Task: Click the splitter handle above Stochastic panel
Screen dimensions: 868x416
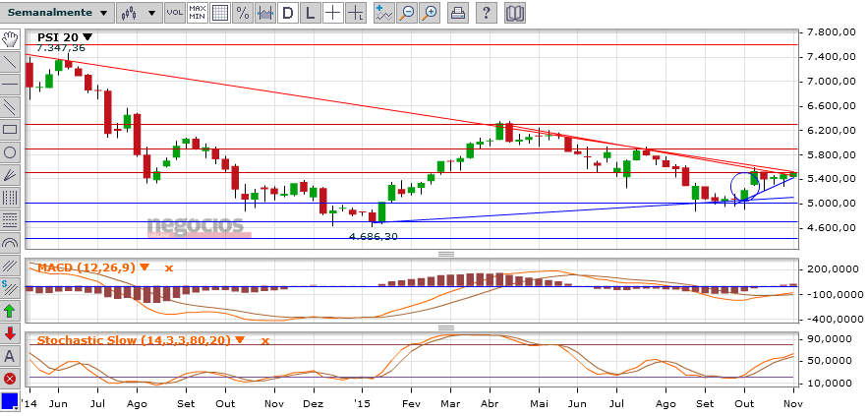Action: 446,327
